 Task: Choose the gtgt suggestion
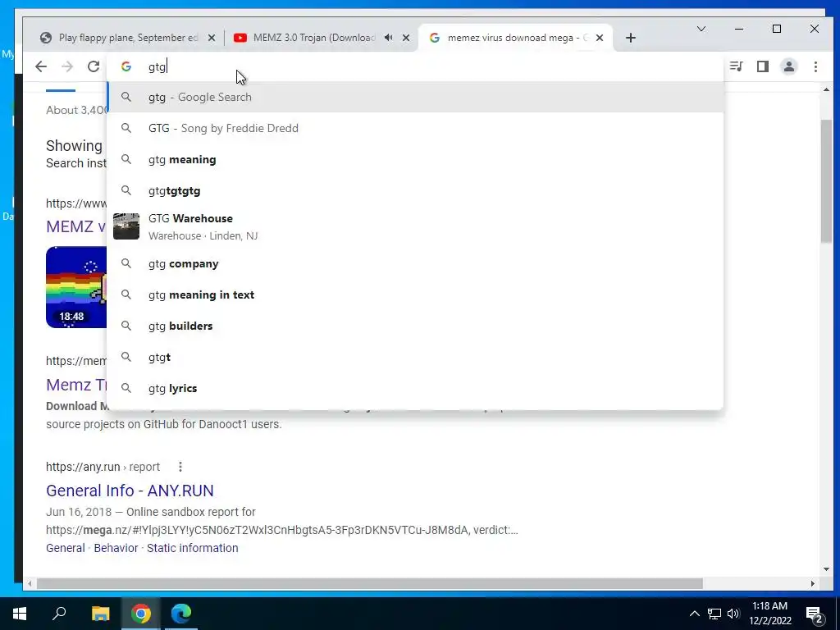pos(415,357)
